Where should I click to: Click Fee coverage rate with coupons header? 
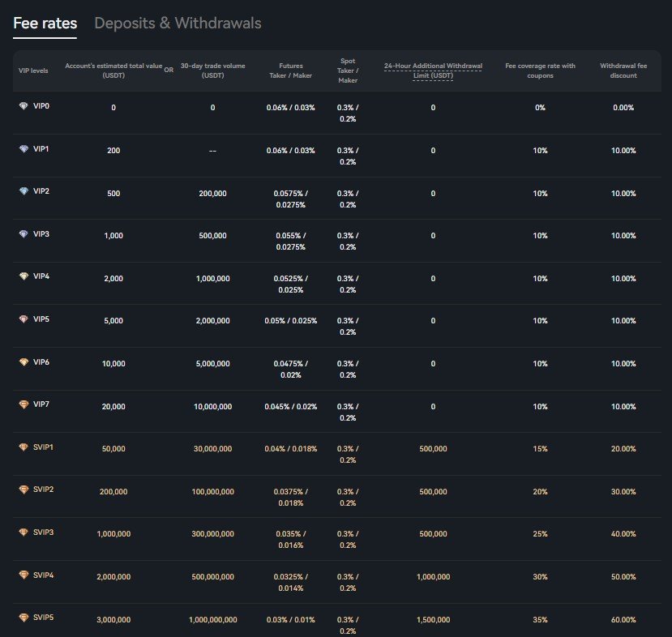click(540, 71)
